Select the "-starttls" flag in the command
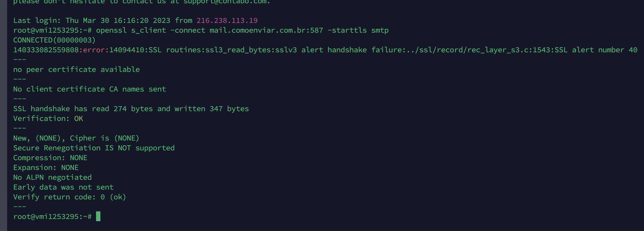Viewport: 644px width, 231px height. tap(347, 30)
